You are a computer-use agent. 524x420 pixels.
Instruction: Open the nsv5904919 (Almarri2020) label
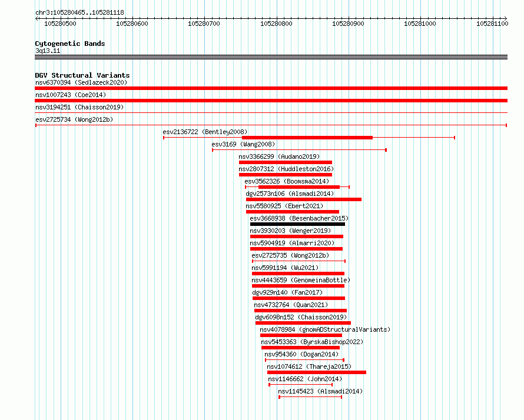coord(292,243)
